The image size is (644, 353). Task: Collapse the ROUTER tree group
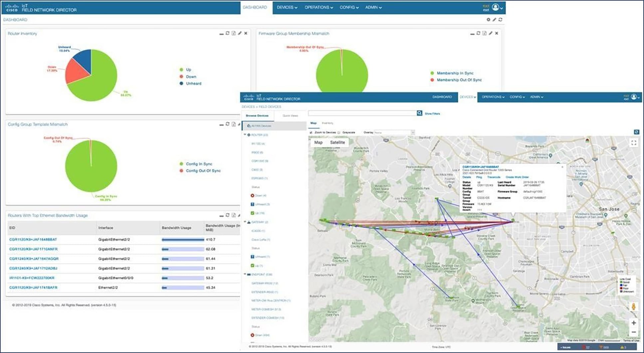point(245,135)
